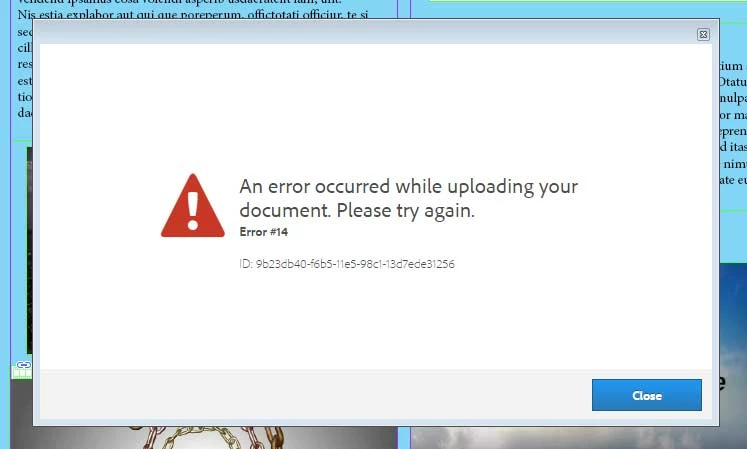Click the right text frame showing 'Otatu'
The width and height of the screenshot is (747, 449).
[733, 124]
